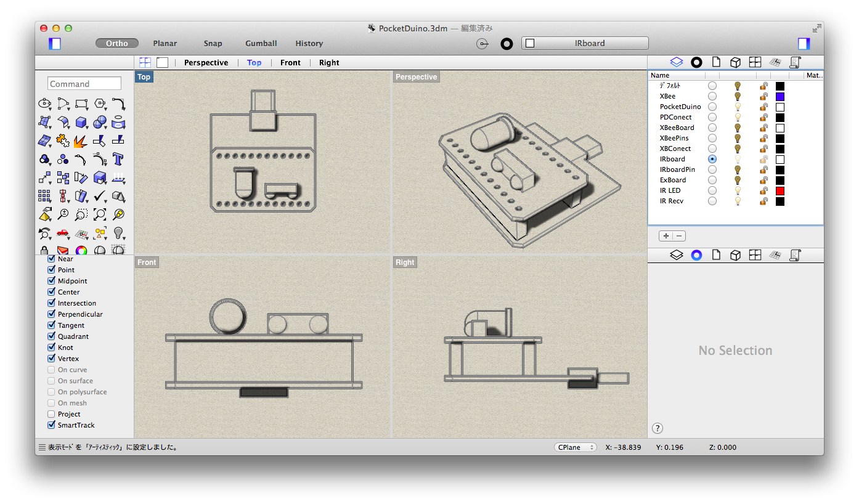Image resolution: width=859 pixels, height=504 pixels.
Task: Enable the Project object snap checkbox
Action: (52, 414)
